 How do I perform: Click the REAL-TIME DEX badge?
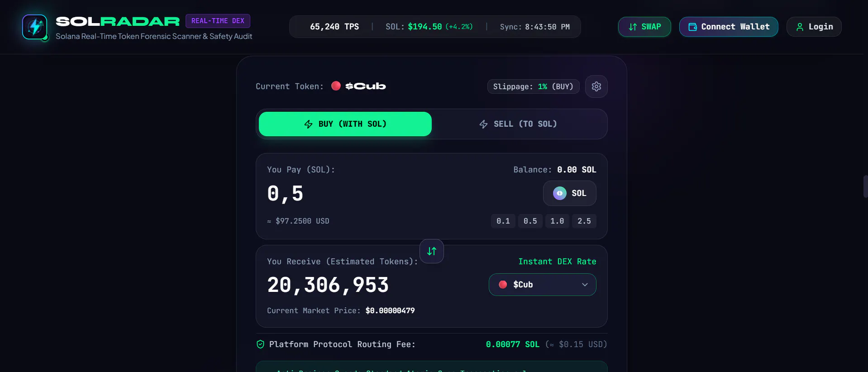pos(218,21)
